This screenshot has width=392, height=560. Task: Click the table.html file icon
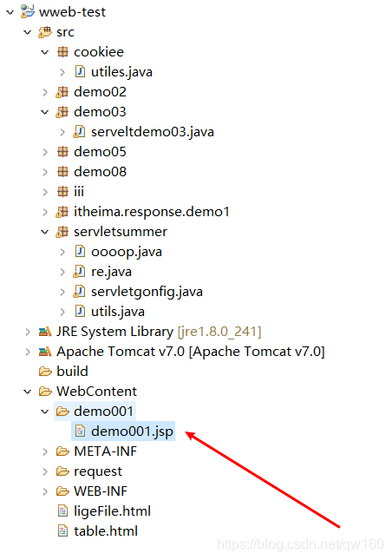pyautogui.click(x=62, y=531)
